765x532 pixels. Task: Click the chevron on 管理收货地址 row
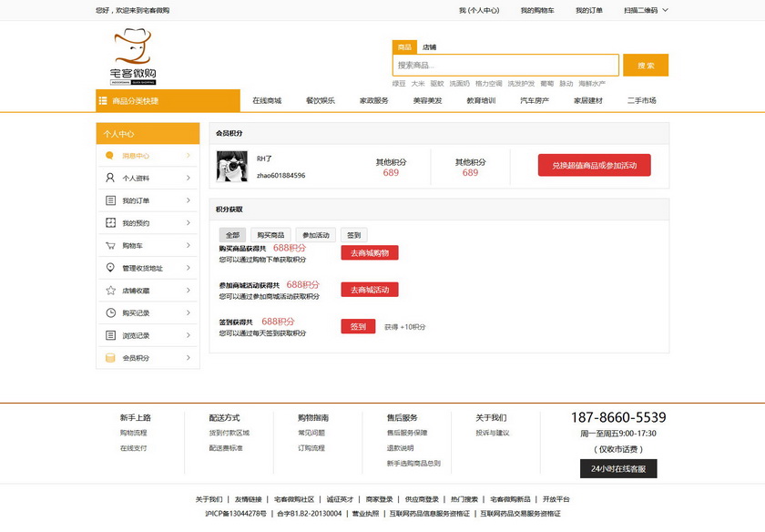189,268
